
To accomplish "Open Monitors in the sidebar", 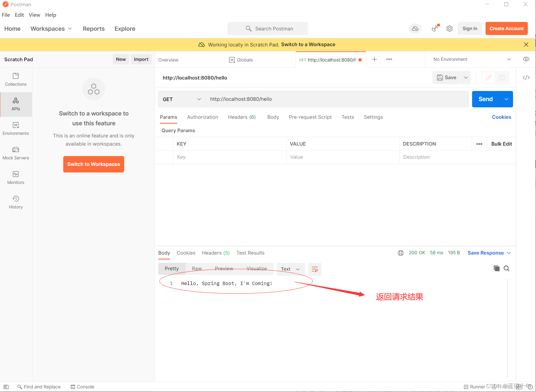I will coord(16,178).
